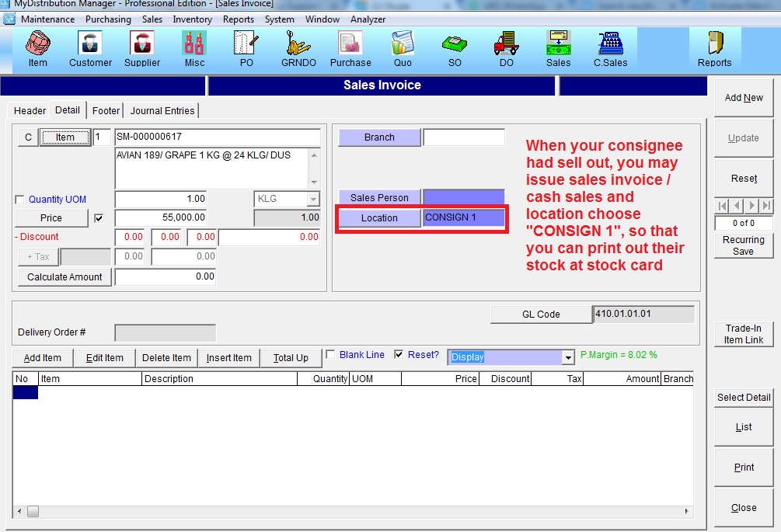Open the GRNDO forklift icon
Image resolution: width=781 pixels, height=532 pixels.
(x=298, y=49)
